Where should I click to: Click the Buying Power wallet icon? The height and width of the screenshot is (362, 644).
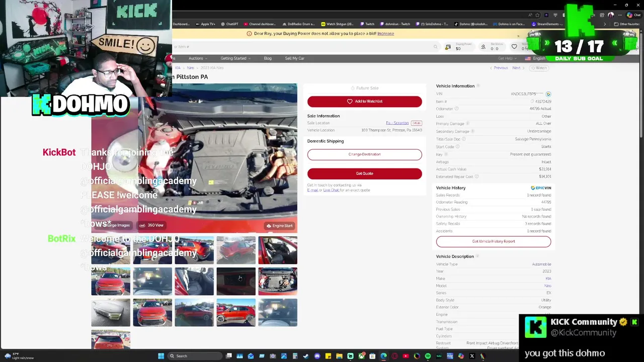pyautogui.click(x=448, y=47)
